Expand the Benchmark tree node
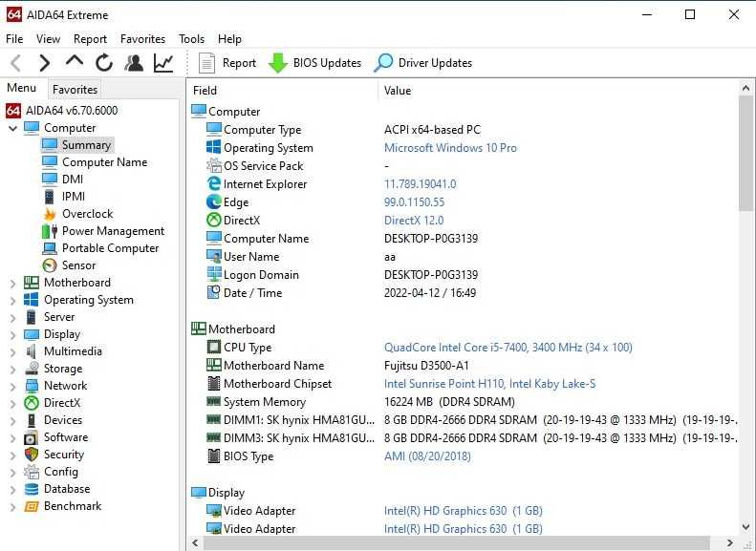 pos(13,507)
